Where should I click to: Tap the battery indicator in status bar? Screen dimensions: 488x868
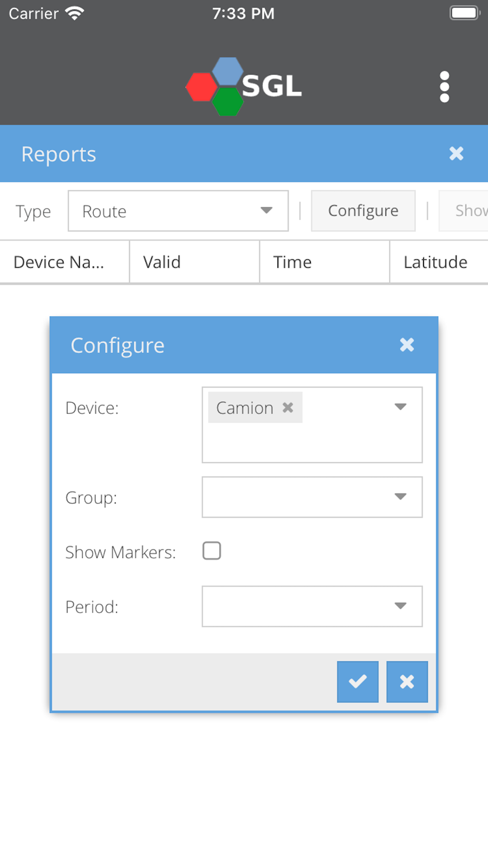pos(464,13)
